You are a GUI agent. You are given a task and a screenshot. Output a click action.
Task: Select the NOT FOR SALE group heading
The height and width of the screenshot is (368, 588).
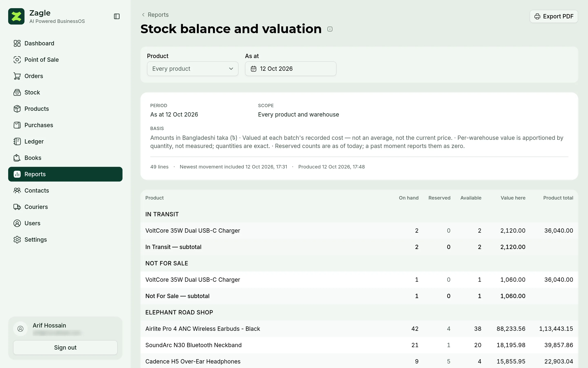167,263
